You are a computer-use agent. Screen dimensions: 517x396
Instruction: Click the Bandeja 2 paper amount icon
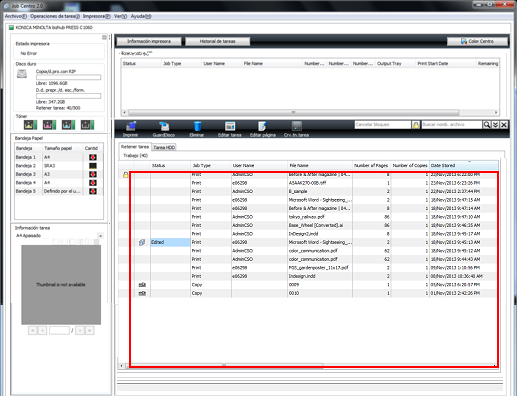(93, 166)
